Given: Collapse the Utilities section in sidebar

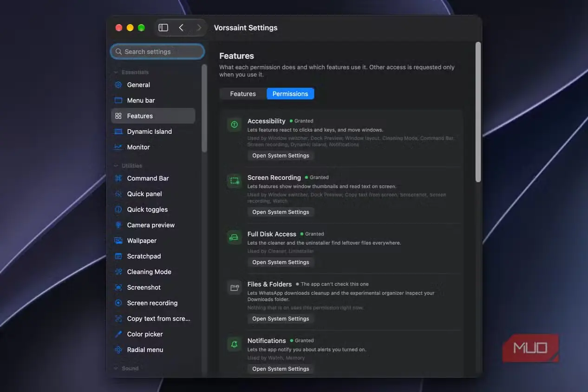Looking at the screenshot, I should [x=116, y=166].
